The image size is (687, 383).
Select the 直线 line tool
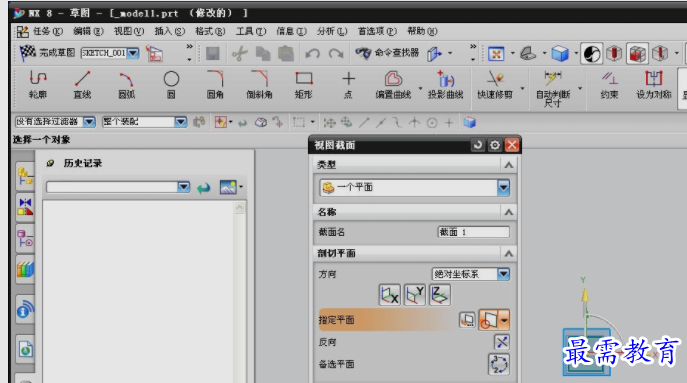(82, 85)
